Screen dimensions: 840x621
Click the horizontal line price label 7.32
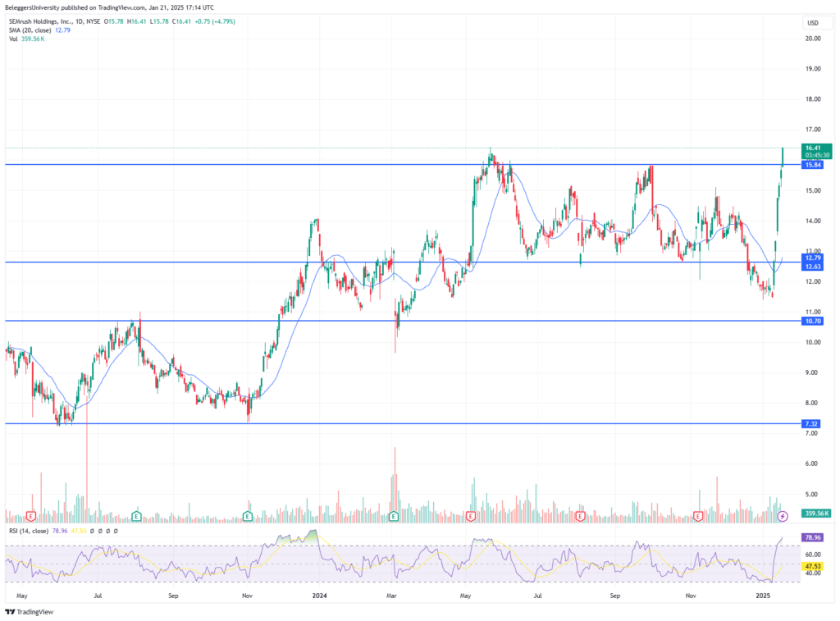tap(812, 424)
